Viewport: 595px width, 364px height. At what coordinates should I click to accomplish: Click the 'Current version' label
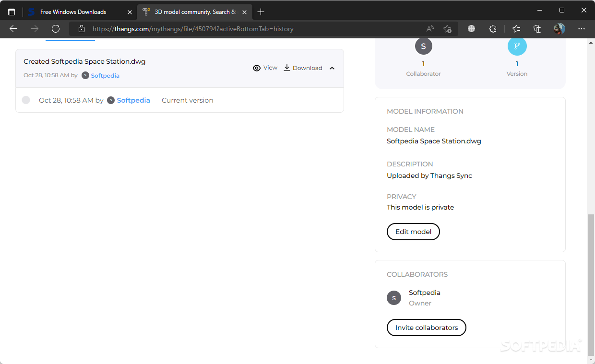pyautogui.click(x=188, y=100)
